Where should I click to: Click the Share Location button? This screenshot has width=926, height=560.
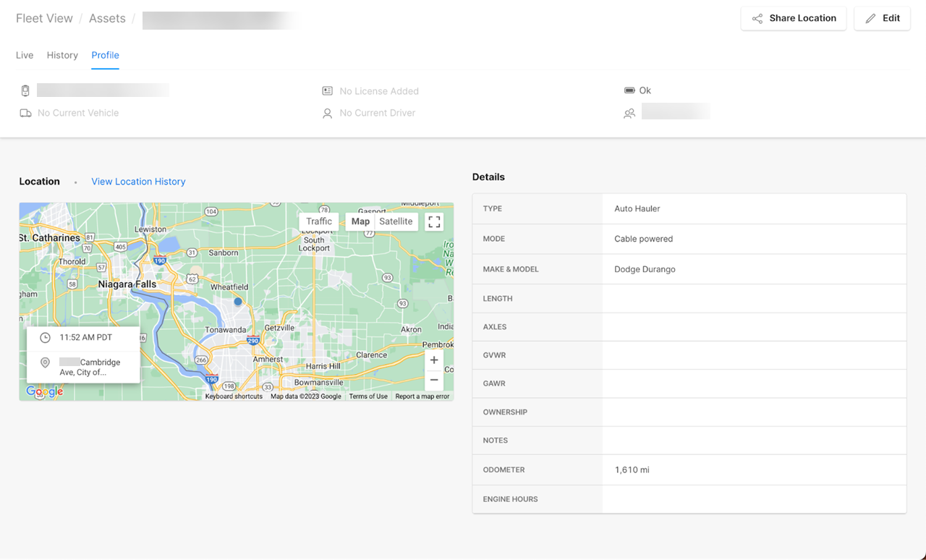[794, 18]
